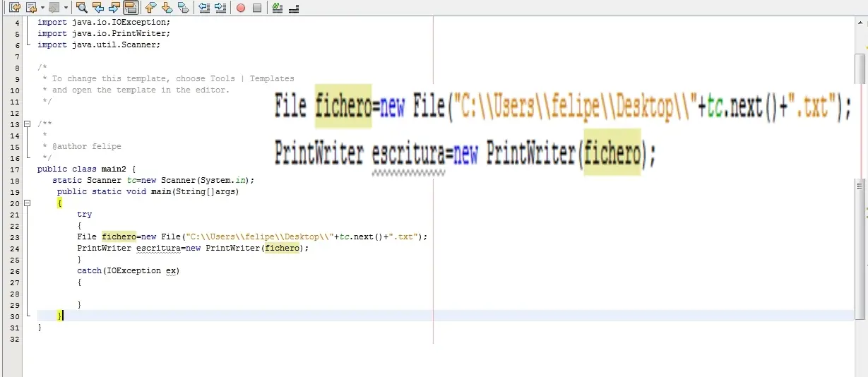Click highlighted closing brace on line 30
The width and height of the screenshot is (868, 377).
60,316
